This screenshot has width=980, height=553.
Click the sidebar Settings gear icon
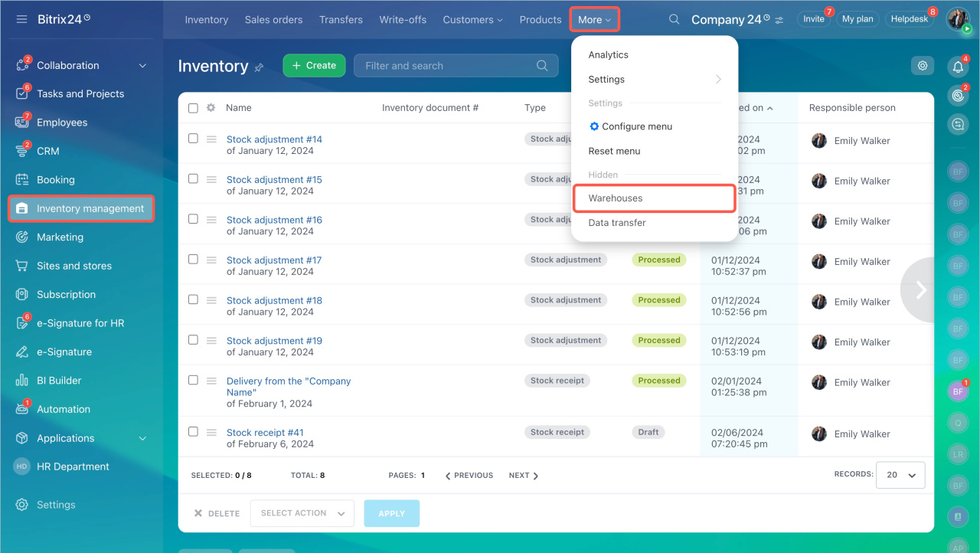22,505
